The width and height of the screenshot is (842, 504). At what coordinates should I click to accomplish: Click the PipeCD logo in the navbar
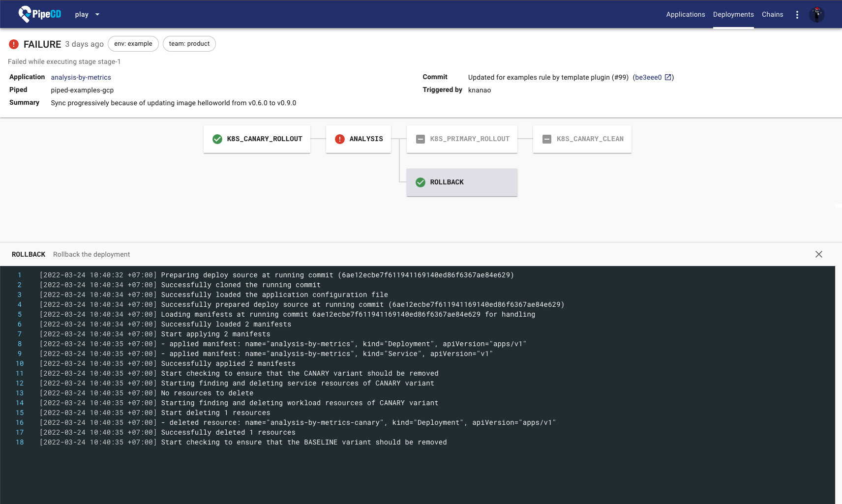(38, 14)
